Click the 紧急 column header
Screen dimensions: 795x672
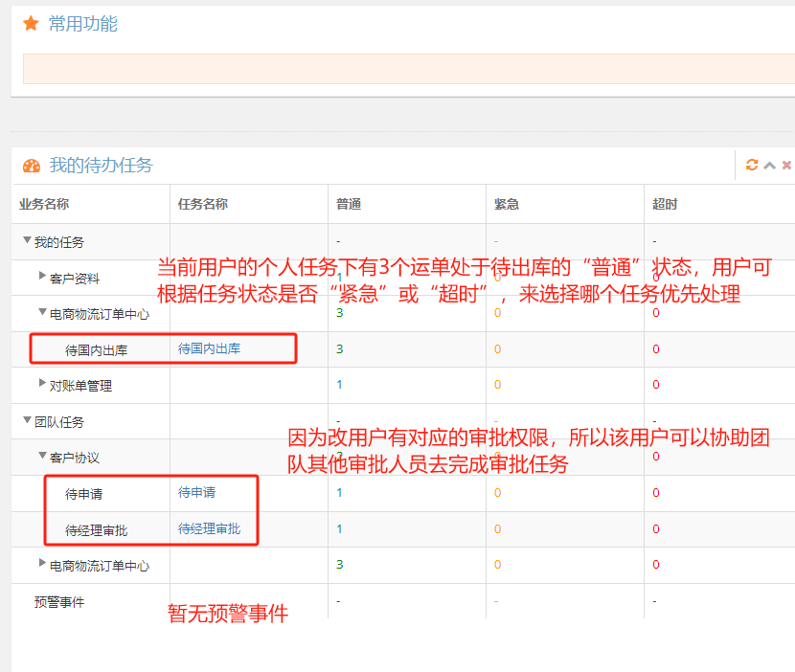click(507, 204)
